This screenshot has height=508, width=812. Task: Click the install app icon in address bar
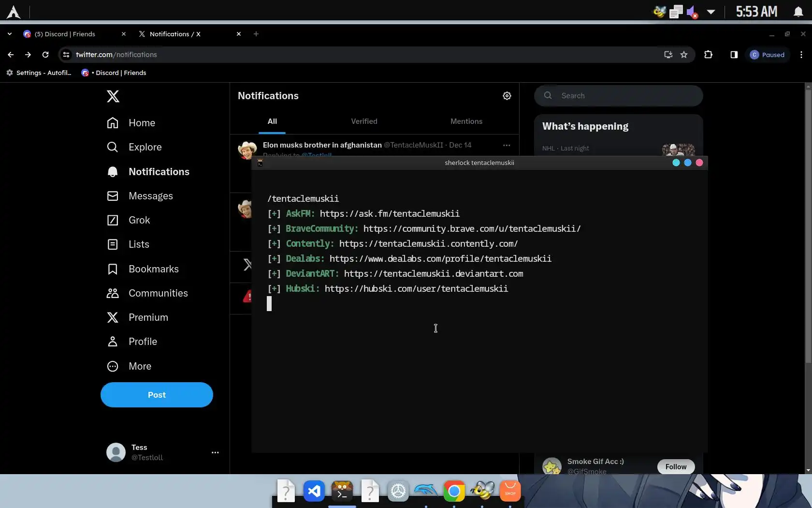pyautogui.click(x=668, y=55)
